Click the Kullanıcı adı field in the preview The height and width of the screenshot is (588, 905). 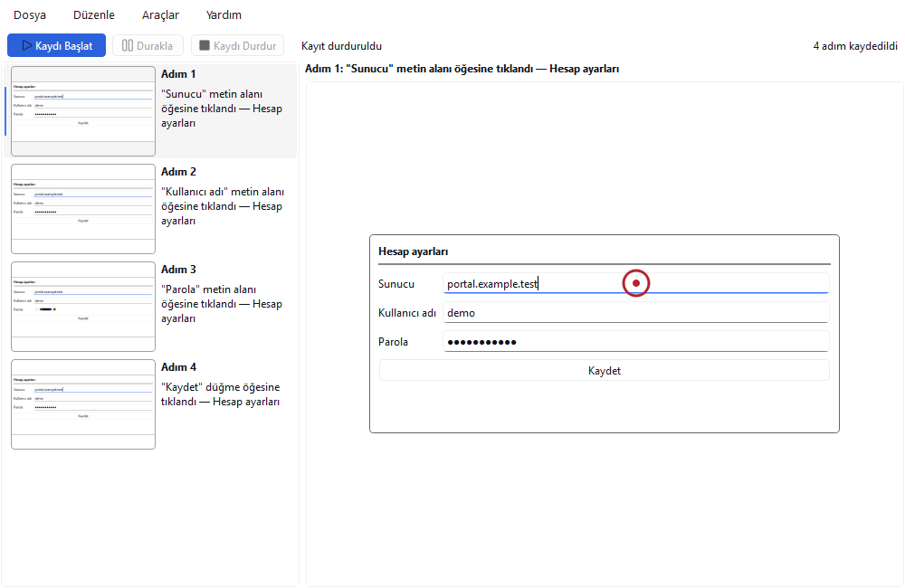pyautogui.click(x=636, y=312)
